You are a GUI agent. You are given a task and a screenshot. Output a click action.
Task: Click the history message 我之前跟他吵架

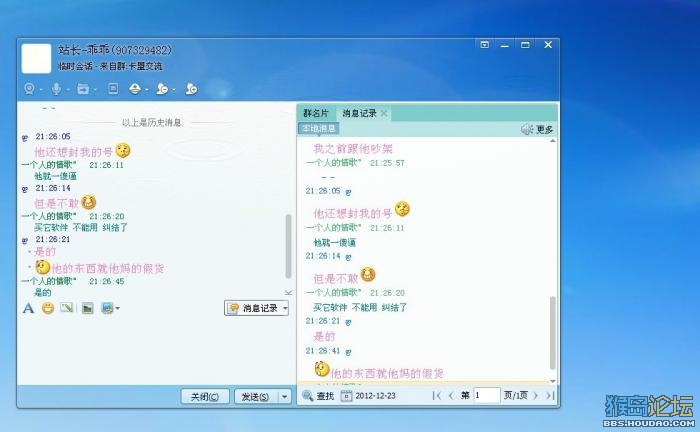[x=353, y=149]
